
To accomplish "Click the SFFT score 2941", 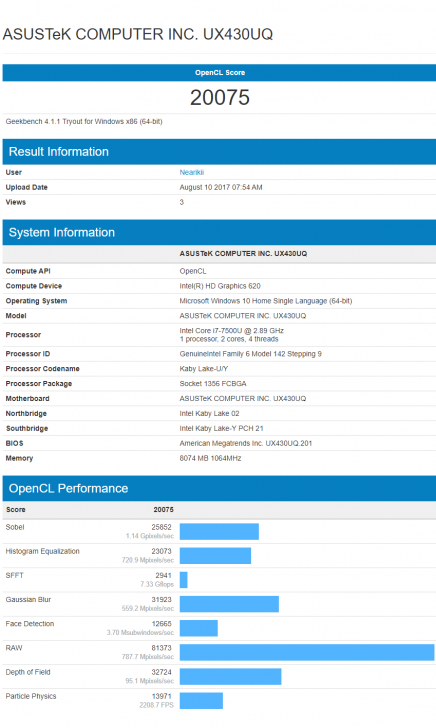I will (163, 575).
